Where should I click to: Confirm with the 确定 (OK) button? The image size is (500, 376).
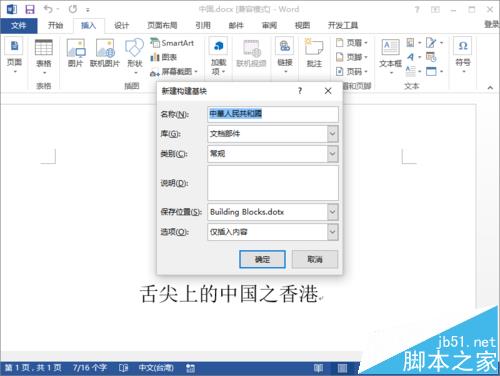pos(262,259)
